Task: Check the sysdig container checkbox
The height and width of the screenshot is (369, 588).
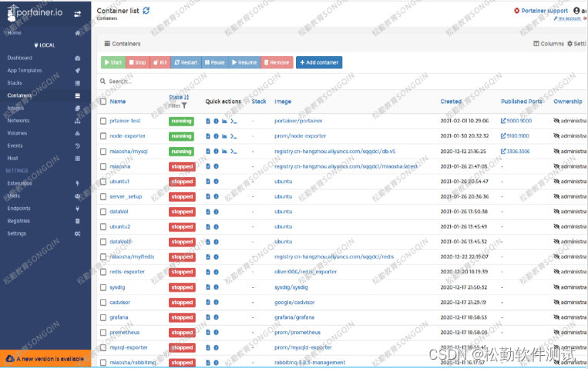Action: [103, 287]
